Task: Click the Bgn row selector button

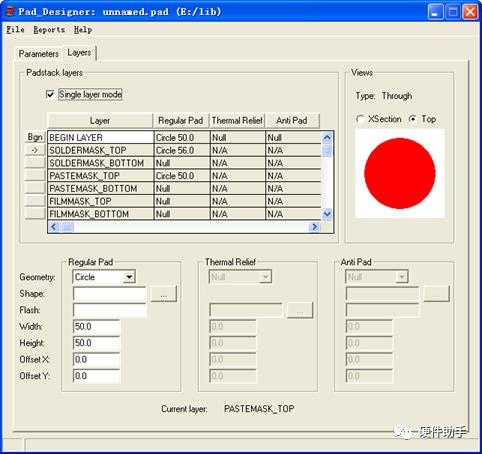Action: coord(35,137)
